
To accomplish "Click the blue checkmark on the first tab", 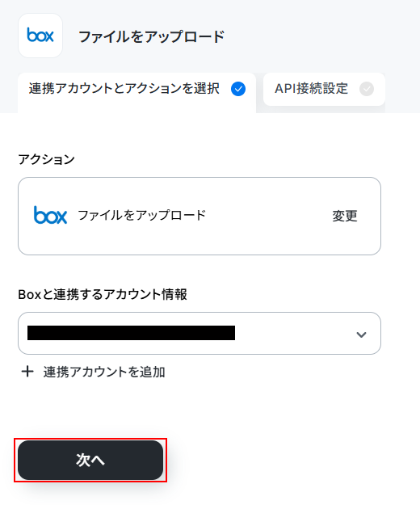I will [238, 89].
